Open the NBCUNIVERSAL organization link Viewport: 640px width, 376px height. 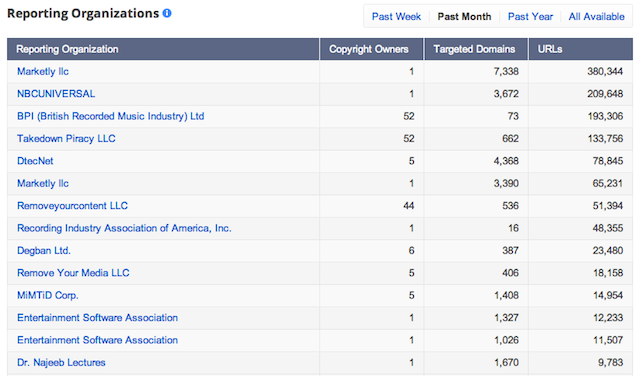click(56, 94)
